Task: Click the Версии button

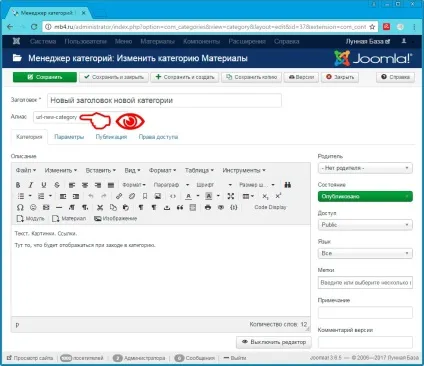Action: tap(301, 77)
